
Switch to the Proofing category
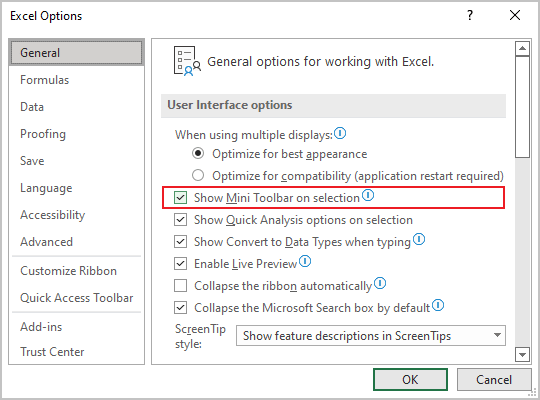(76, 134)
